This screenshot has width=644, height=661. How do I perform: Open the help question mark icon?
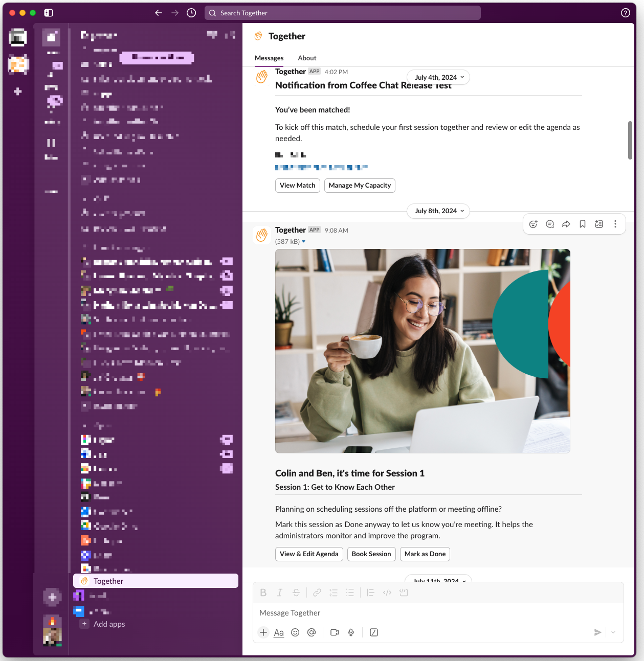(x=625, y=13)
